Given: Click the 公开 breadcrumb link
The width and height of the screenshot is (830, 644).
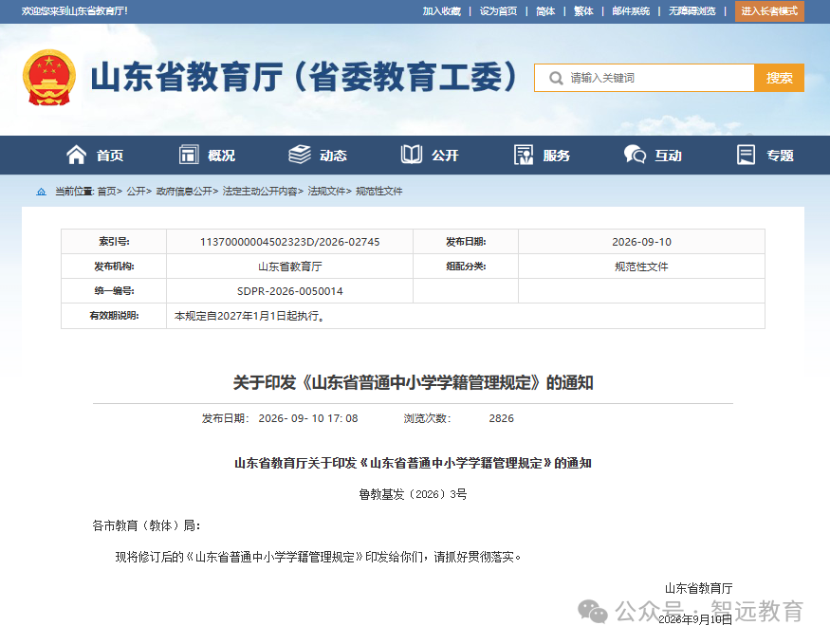Looking at the screenshot, I should [x=136, y=192].
